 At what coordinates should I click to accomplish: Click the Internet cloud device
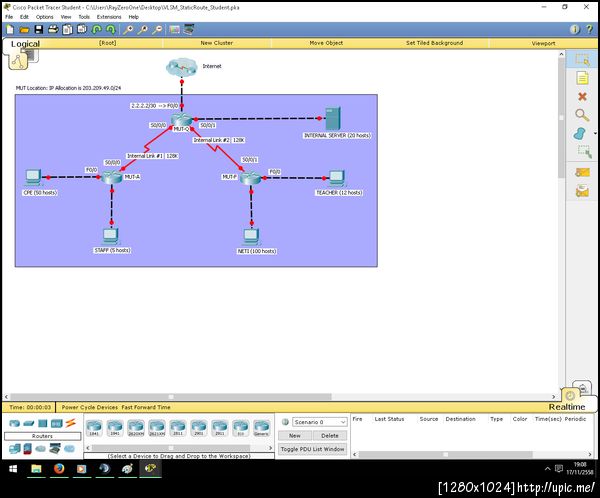point(182,67)
